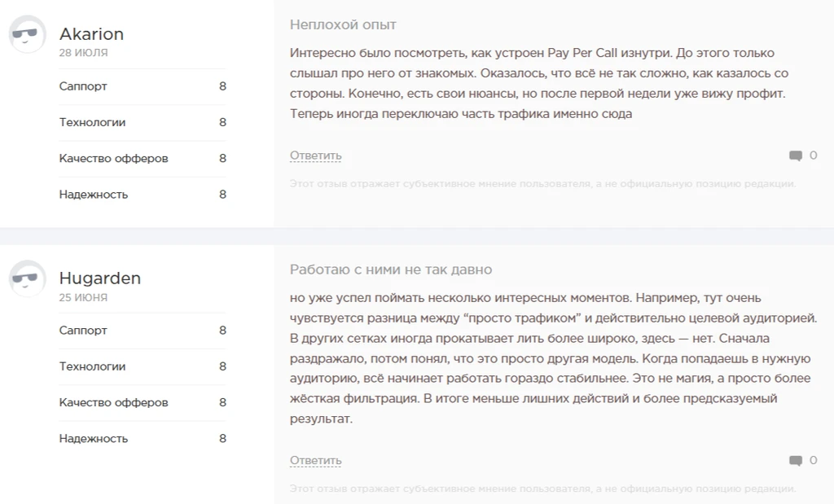This screenshot has width=834, height=504.
Task: Click 'Ответить' under Hugarden's review
Action: (315, 460)
